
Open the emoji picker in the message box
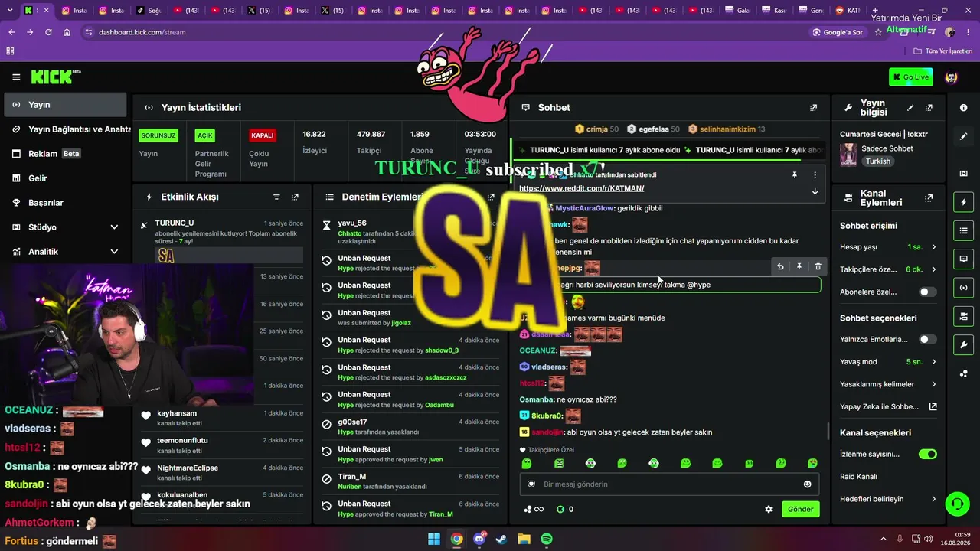[x=807, y=484]
